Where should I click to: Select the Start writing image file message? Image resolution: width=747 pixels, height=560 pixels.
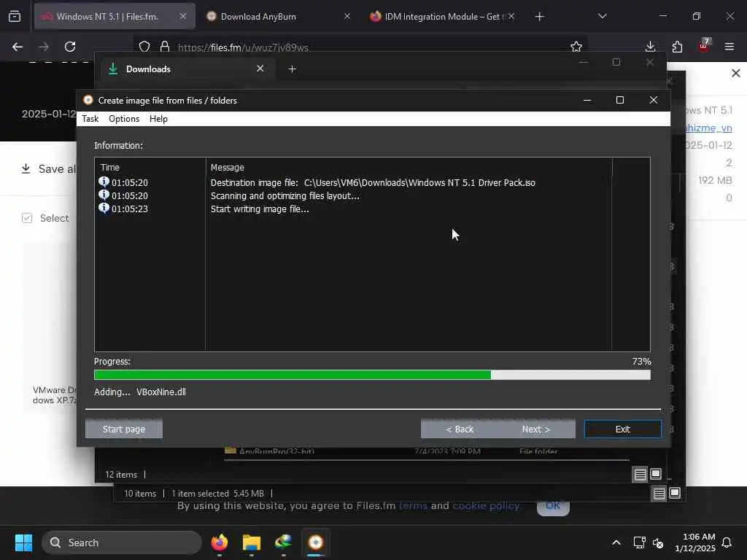point(260,209)
